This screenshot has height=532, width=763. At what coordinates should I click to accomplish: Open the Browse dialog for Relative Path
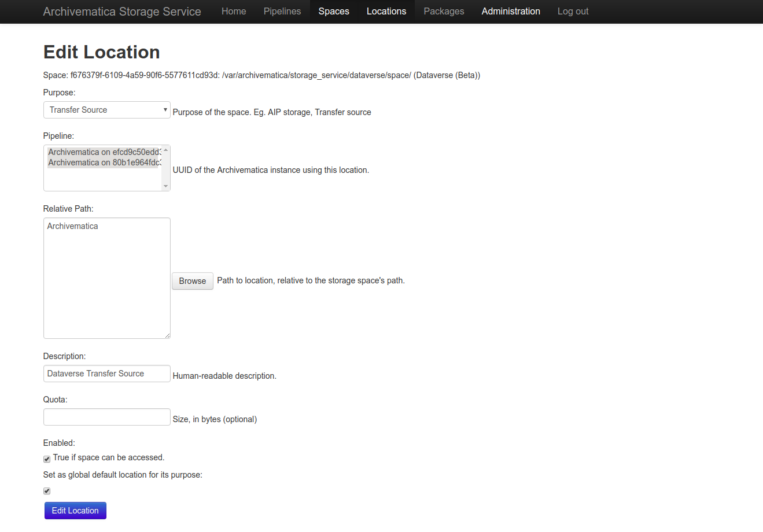(192, 281)
